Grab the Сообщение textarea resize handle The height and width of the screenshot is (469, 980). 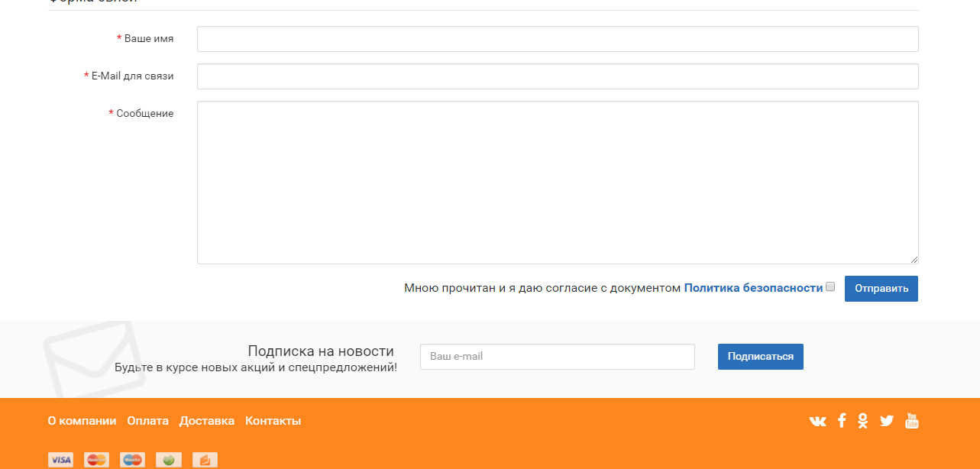[x=914, y=259]
